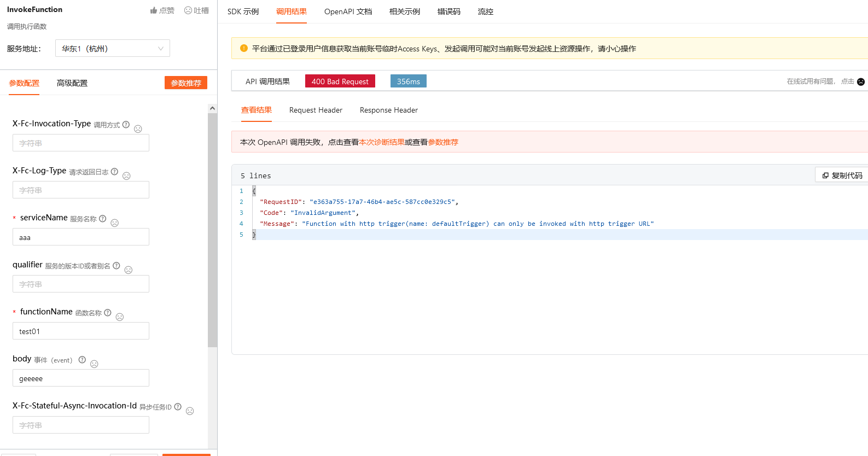Switch to 高级配置 tab
Screen dimensions: 868x456
(x=72, y=83)
